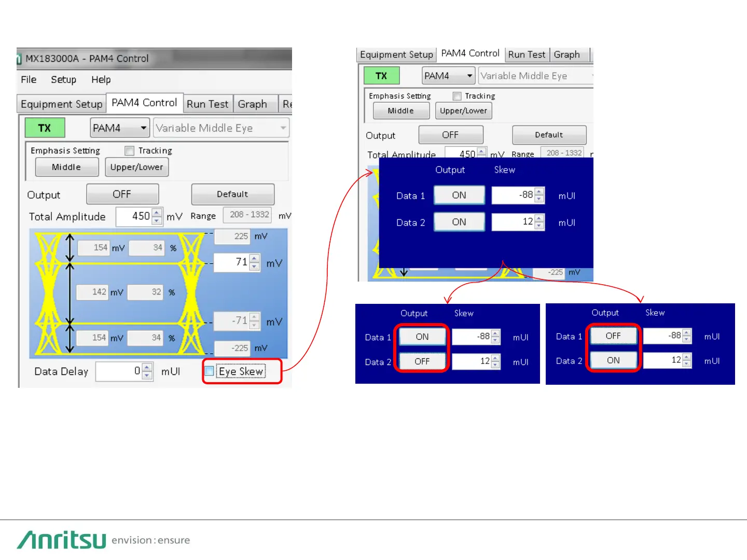Open the File menu

tap(29, 80)
